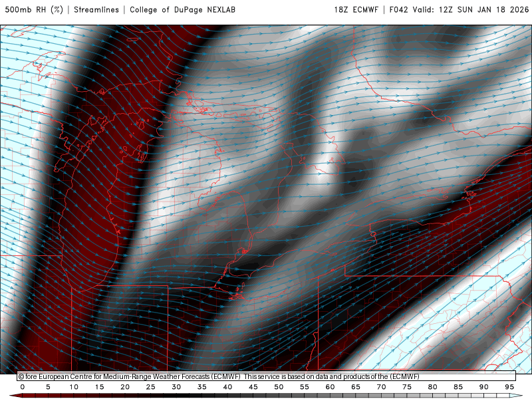This screenshot has width=532, height=399.
Task: Select the "45" label on the RH scale
Action: coord(253,387)
